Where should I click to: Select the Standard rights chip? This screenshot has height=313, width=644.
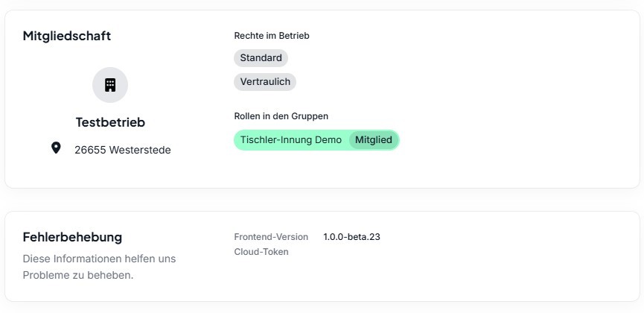pyautogui.click(x=261, y=58)
